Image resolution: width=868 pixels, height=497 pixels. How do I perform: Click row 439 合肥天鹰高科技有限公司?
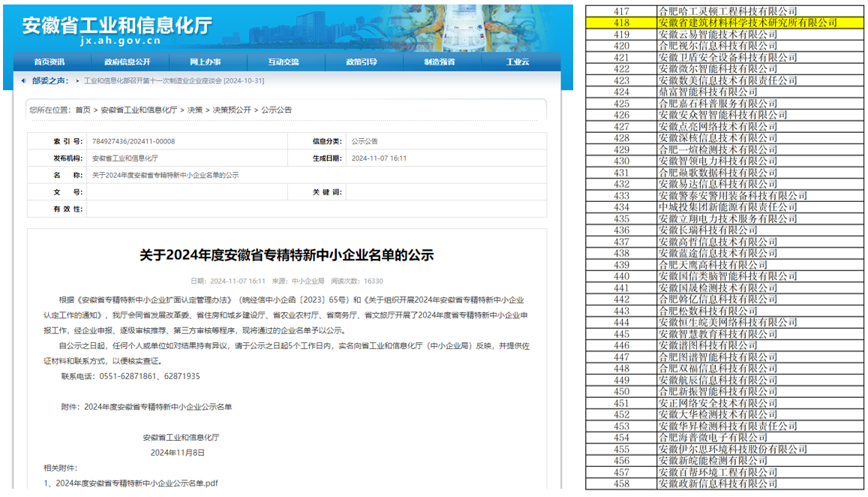(713, 265)
